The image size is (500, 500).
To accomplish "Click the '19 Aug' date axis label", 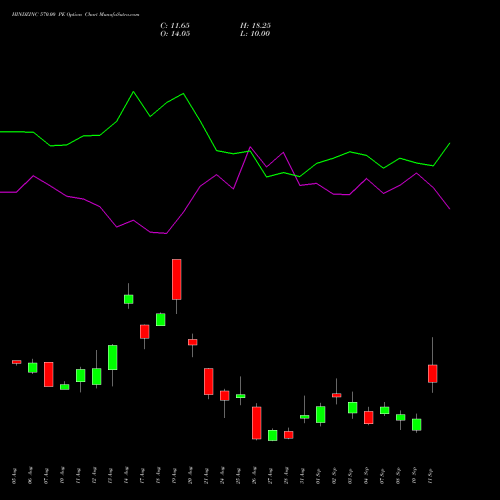I will click(174, 476).
